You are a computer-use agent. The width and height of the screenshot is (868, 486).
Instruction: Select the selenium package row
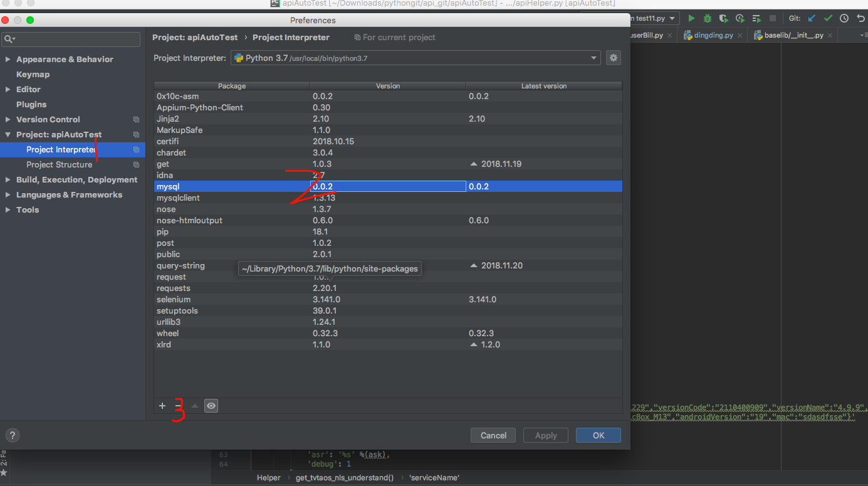coord(388,299)
